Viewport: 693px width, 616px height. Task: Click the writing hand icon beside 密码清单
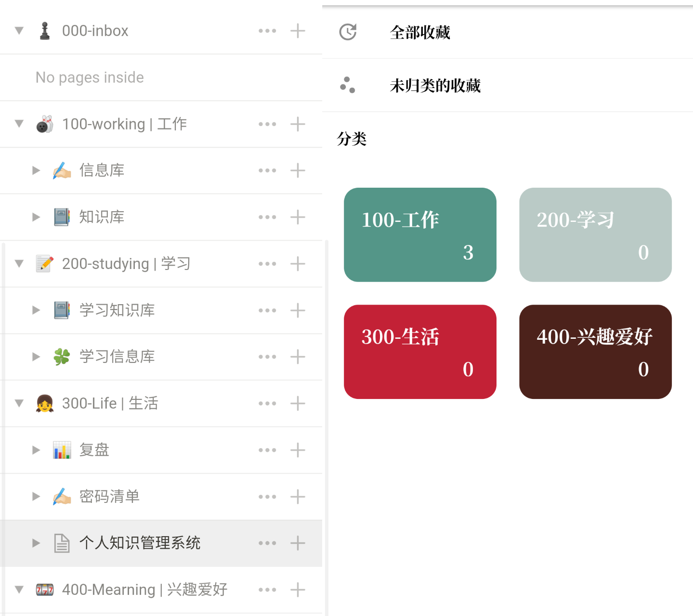pyautogui.click(x=62, y=497)
